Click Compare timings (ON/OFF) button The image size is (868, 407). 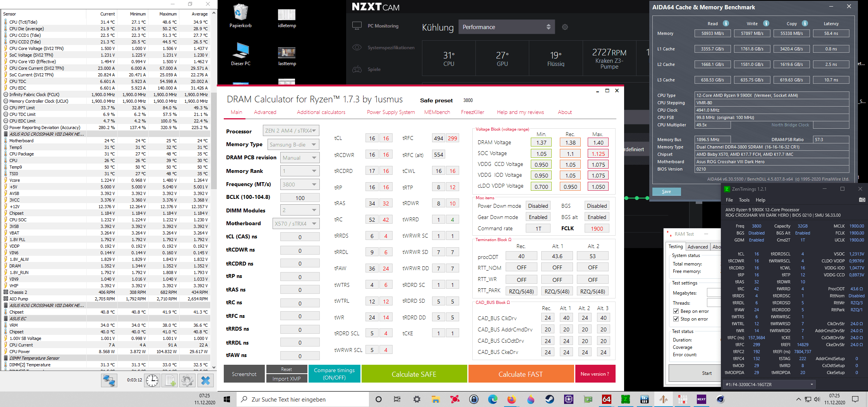point(335,374)
